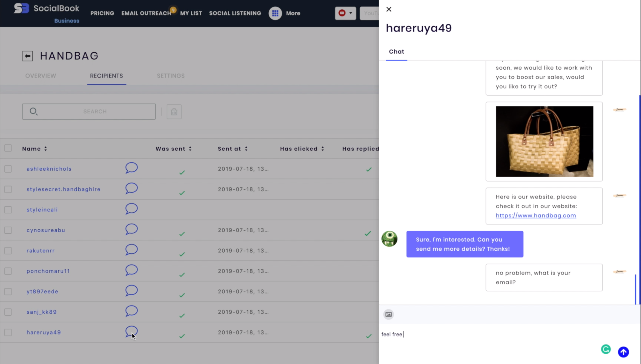
Task: Open the More apps grid icon
Action: coord(275,13)
